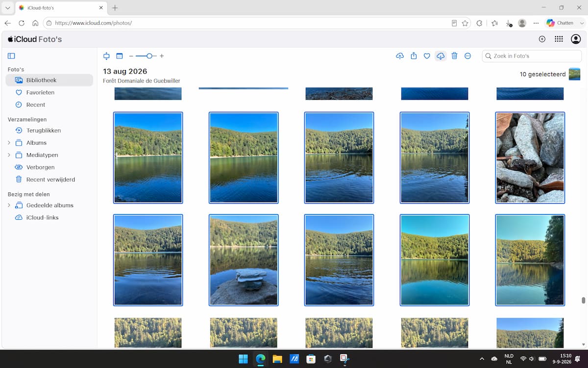Zoom out thumbnails with the minus icon

pos(131,56)
